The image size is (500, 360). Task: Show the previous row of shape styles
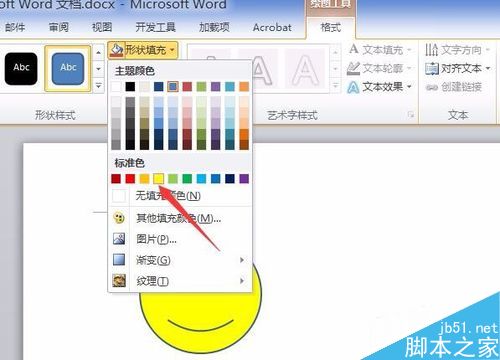point(99,53)
